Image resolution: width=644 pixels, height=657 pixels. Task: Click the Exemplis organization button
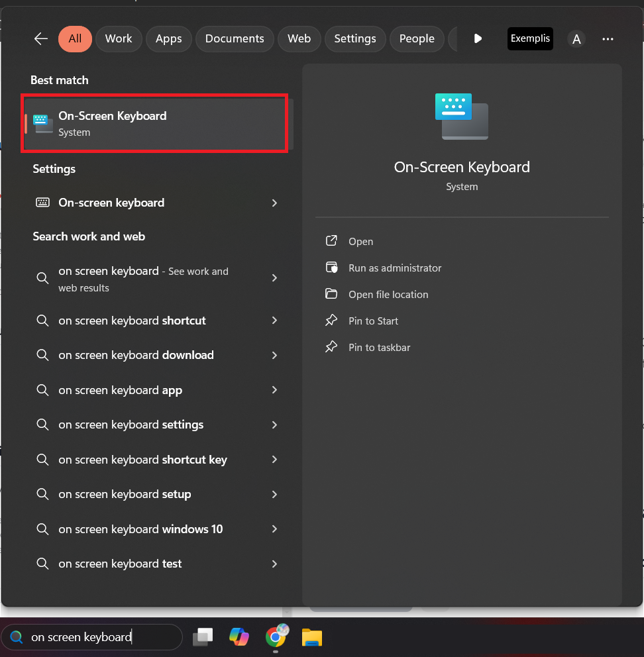pyautogui.click(x=530, y=38)
